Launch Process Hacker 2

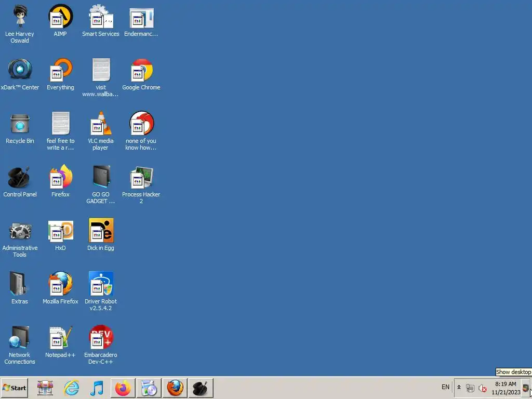[141, 184]
